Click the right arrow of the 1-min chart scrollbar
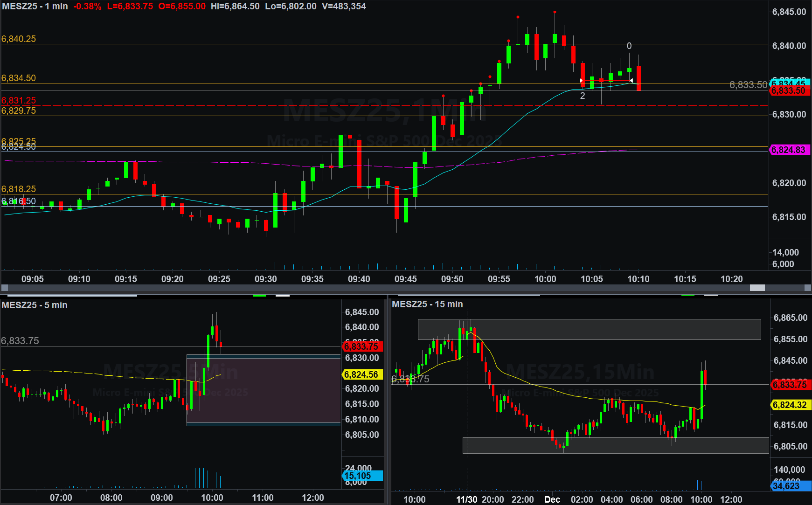 pos(807,288)
